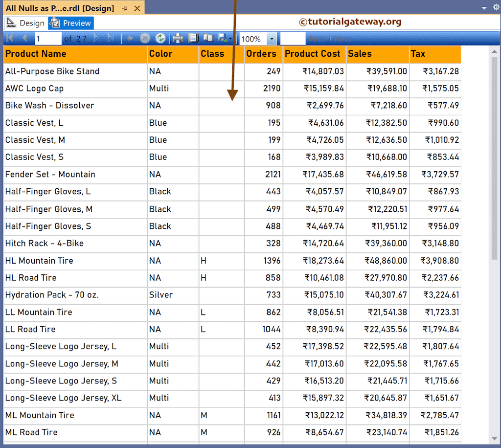Export the report
Viewport: 501px width, 448px height.
(223, 38)
